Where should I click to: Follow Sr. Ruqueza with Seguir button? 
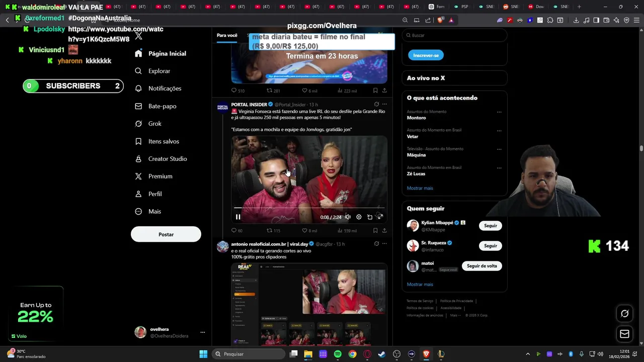coord(491,246)
